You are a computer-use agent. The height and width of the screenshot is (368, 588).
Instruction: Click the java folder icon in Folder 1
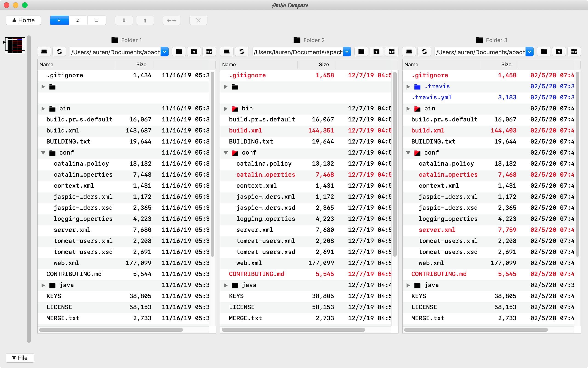pyautogui.click(x=52, y=285)
